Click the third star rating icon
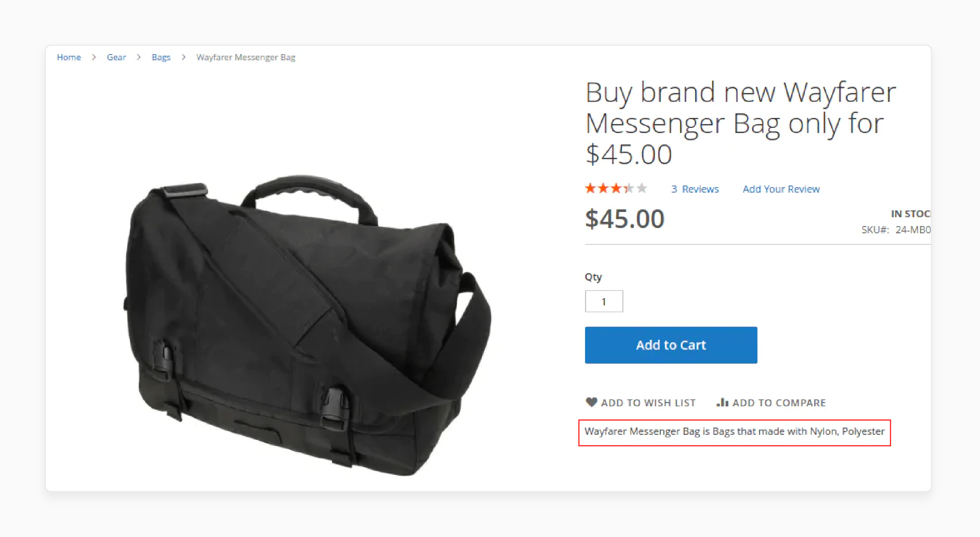This screenshot has width=980, height=537. [614, 188]
